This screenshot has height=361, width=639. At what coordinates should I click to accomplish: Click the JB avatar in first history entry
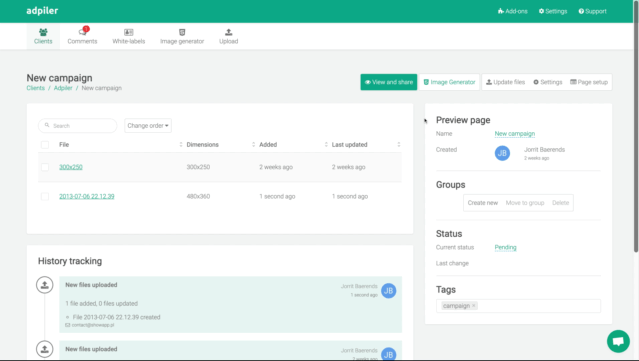point(389,291)
